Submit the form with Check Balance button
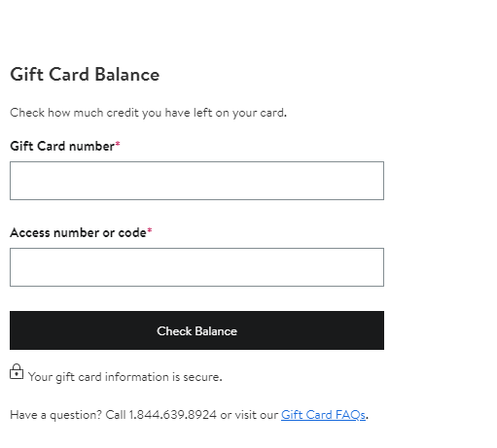This screenshot has height=448, width=497. pos(196,330)
